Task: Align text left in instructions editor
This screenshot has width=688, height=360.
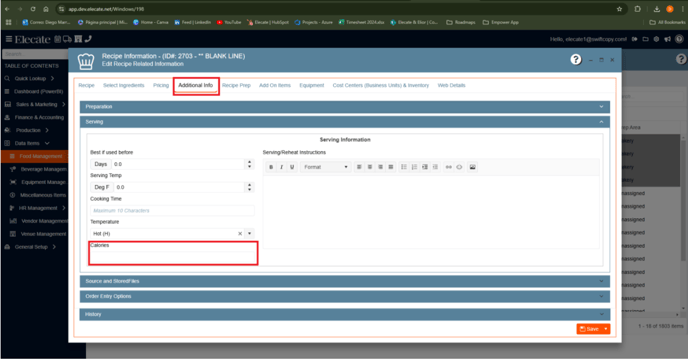Action: pyautogui.click(x=359, y=167)
